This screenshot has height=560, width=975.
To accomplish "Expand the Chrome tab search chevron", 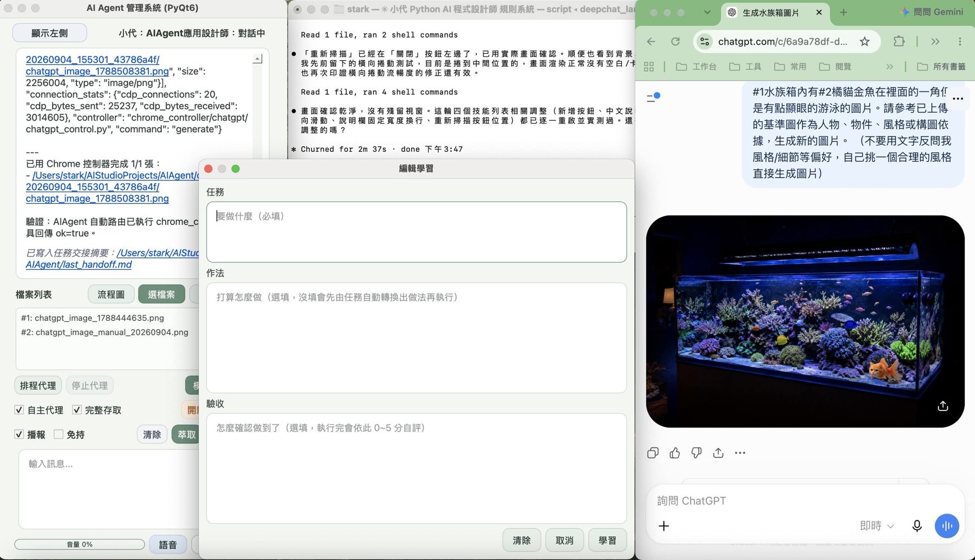I will point(707,12).
